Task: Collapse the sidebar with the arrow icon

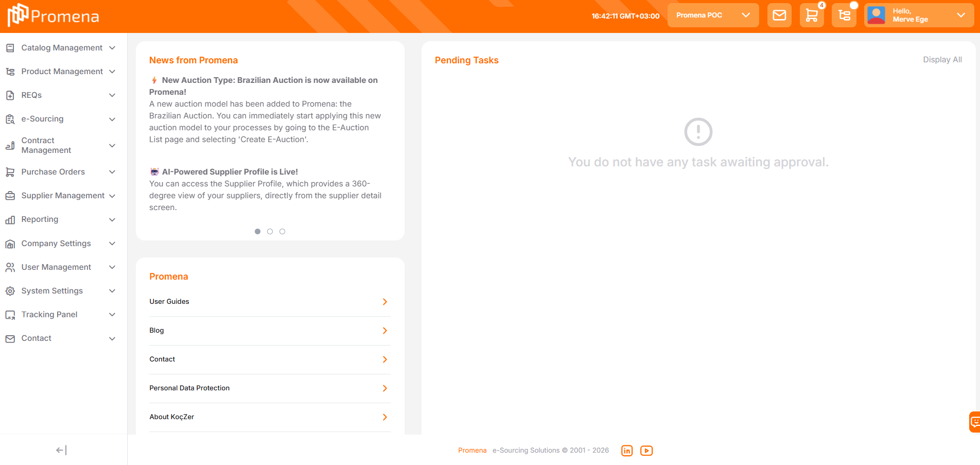Action: (x=61, y=450)
